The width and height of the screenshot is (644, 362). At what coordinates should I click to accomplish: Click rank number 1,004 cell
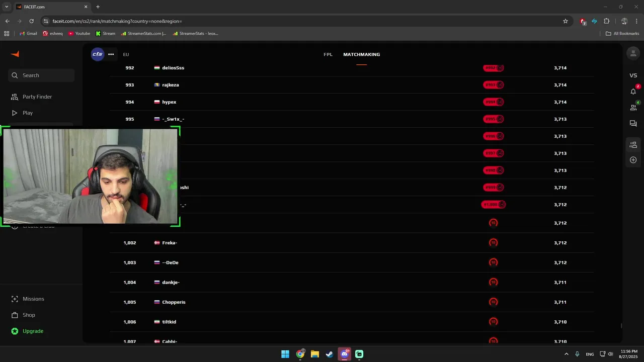(x=130, y=282)
